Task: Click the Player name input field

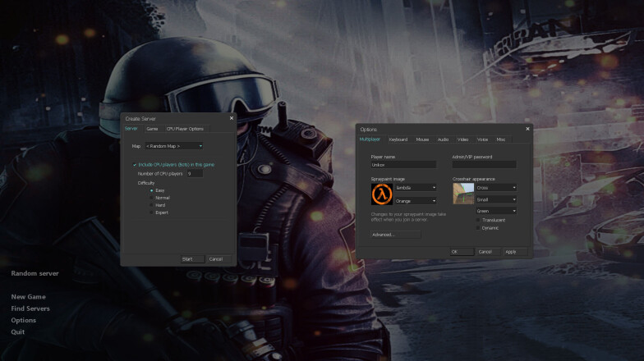Action: click(x=403, y=165)
